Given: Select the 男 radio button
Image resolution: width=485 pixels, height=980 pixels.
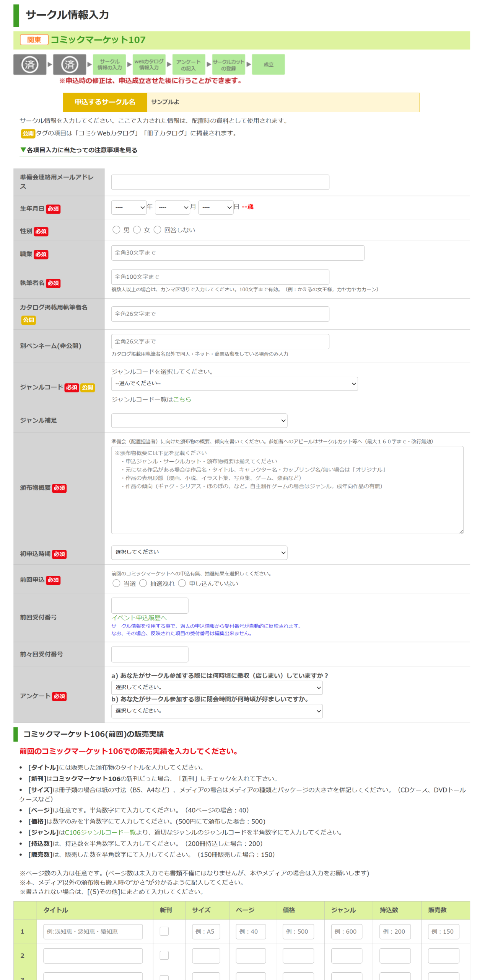Looking at the screenshot, I should coord(116,230).
